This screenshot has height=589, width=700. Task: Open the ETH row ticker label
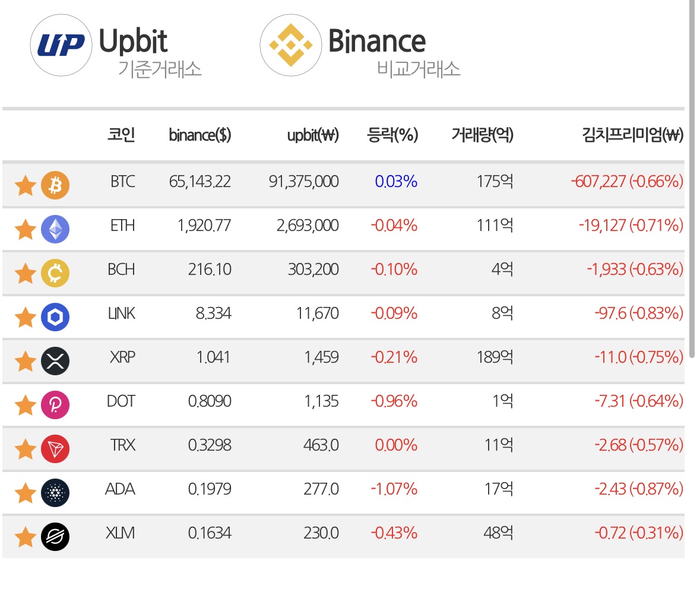tap(122, 226)
